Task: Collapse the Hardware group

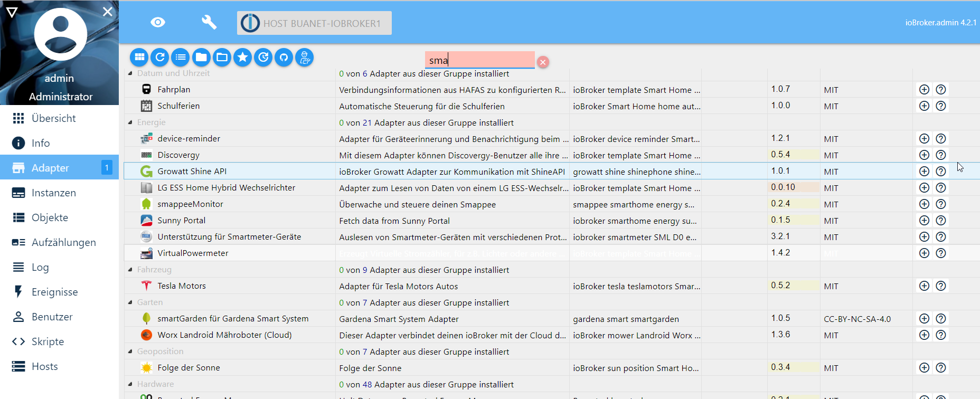Action: tap(130, 384)
